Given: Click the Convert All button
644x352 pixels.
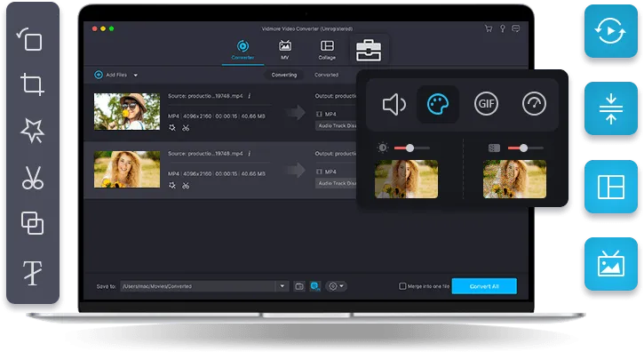Looking at the screenshot, I should click(x=484, y=286).
